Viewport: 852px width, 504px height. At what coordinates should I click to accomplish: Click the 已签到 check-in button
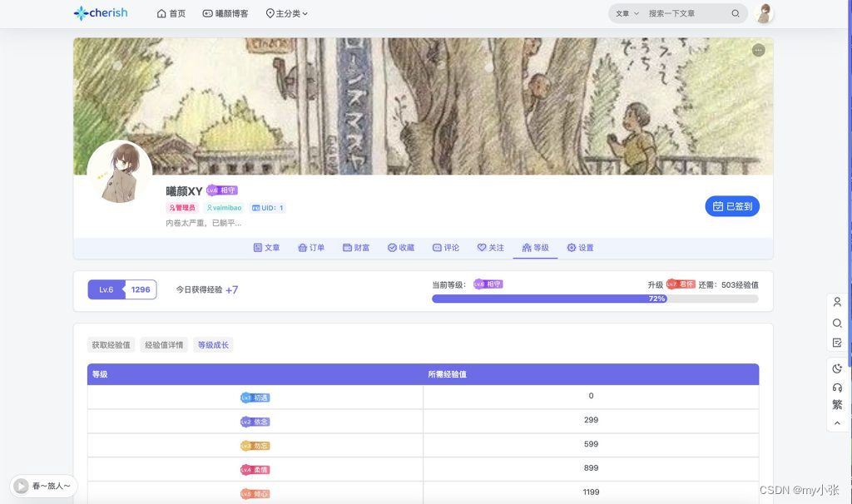click(x=732, y=206)
